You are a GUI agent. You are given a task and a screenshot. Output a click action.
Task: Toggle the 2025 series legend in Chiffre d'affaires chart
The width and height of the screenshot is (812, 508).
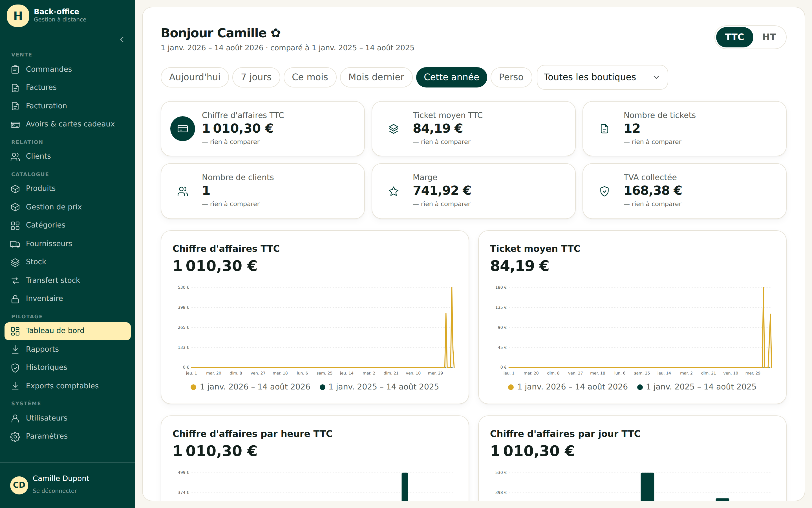(379, 387)
